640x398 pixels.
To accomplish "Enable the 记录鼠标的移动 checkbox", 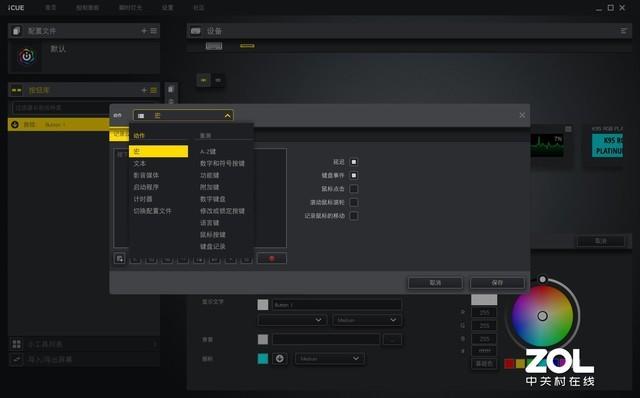I will (x=354, y=216).
